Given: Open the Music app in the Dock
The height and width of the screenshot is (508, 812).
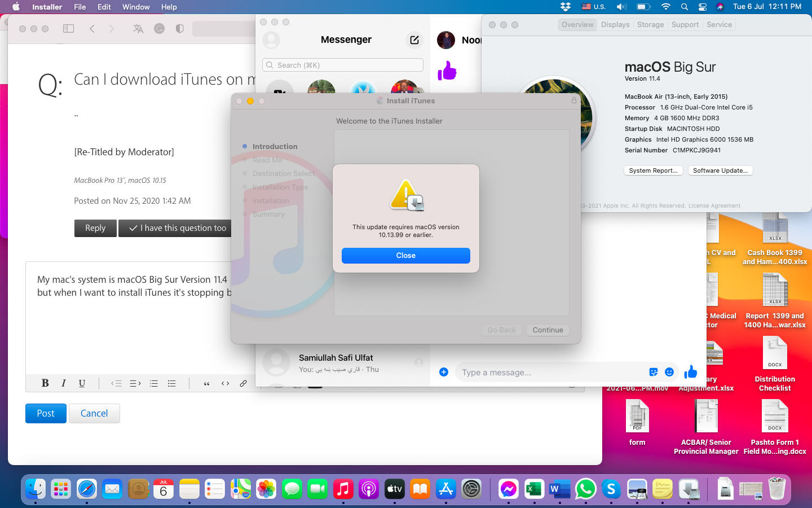Looking at the screenshot, I should pyautogui.click(x=343, y=489).
